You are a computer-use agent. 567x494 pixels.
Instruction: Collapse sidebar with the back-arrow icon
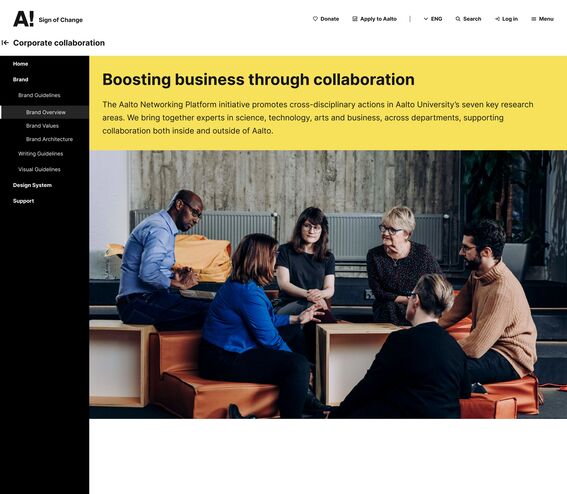click(5, 43)
